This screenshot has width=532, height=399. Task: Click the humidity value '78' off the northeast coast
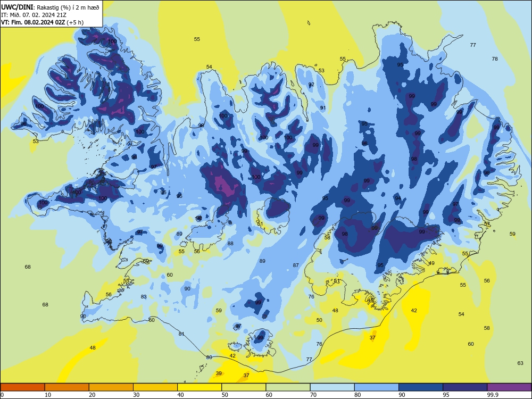[x=495, y=59]
